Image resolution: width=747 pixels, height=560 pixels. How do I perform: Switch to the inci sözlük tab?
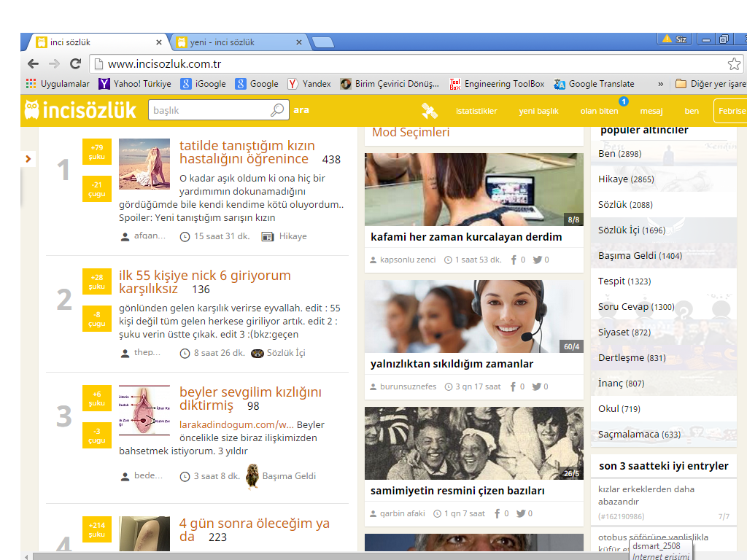pyautogui.click(x=98, y=42)
